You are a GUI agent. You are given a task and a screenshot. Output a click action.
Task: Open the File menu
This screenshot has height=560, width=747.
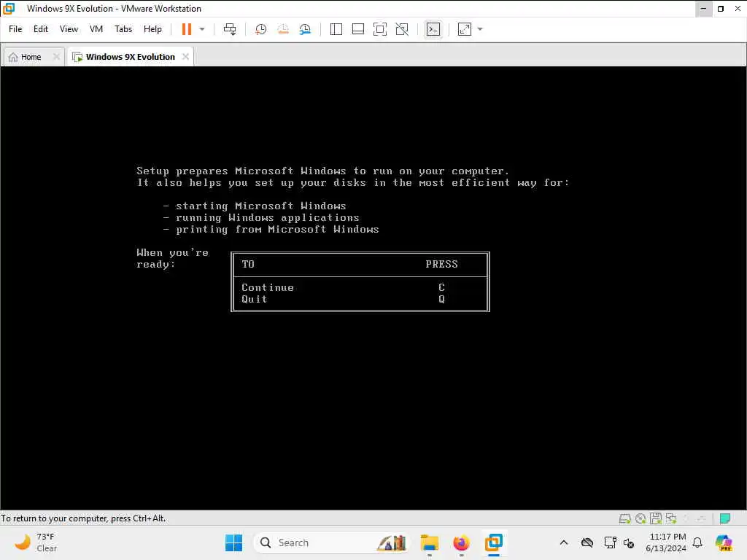tap(15, 29)
